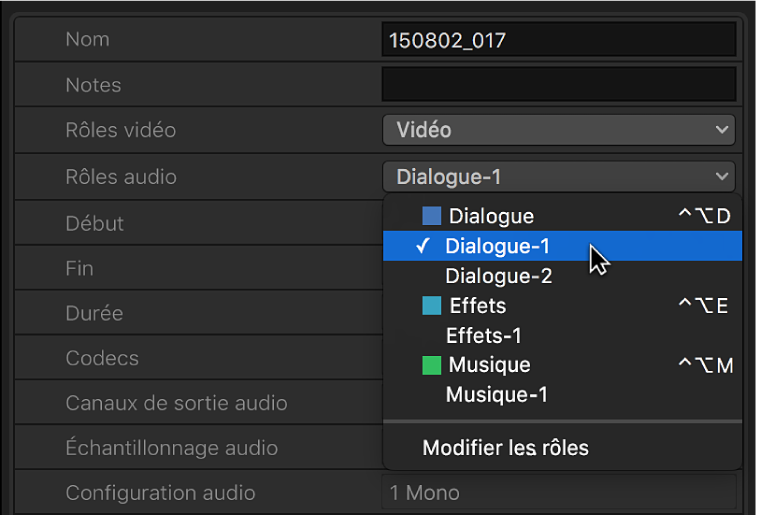Click the Nom text field
Image resolution: width=758 pixels, height=516 pixels.
click(x=558, y=40)
